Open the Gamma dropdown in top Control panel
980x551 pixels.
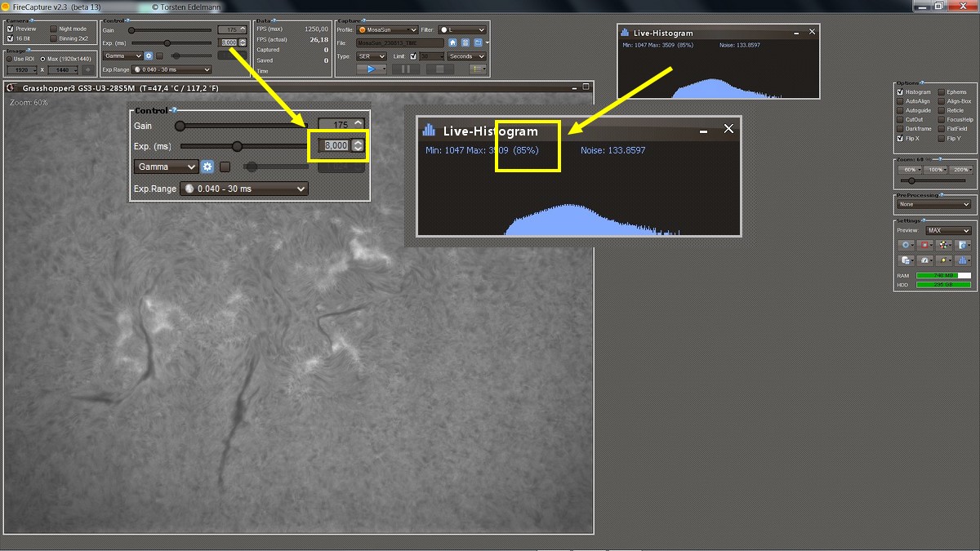click(122, 56)
